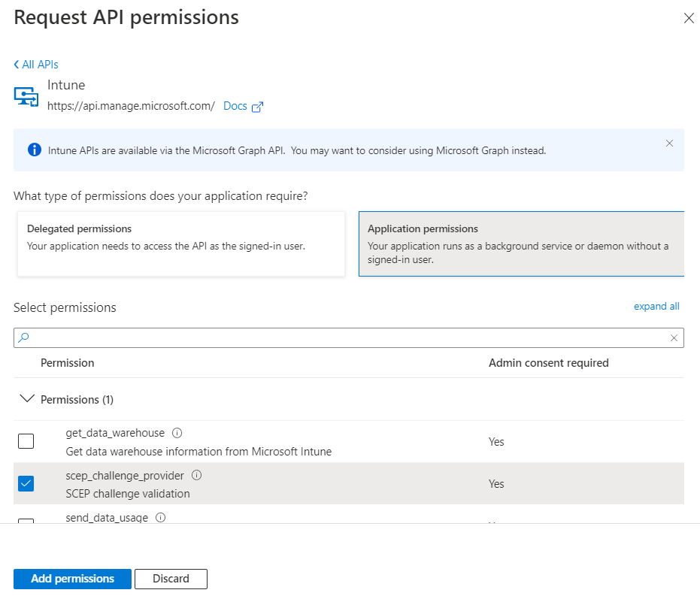Click the Yes value for scep_challenge_provider
The width and height of the screenshot is (700, 602).
496,484
